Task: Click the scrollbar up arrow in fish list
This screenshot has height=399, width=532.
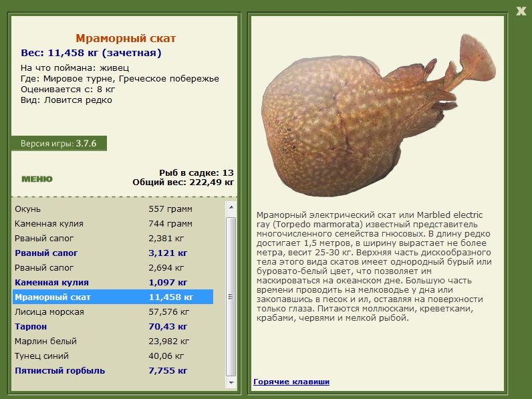Action: tap(231, 207)
